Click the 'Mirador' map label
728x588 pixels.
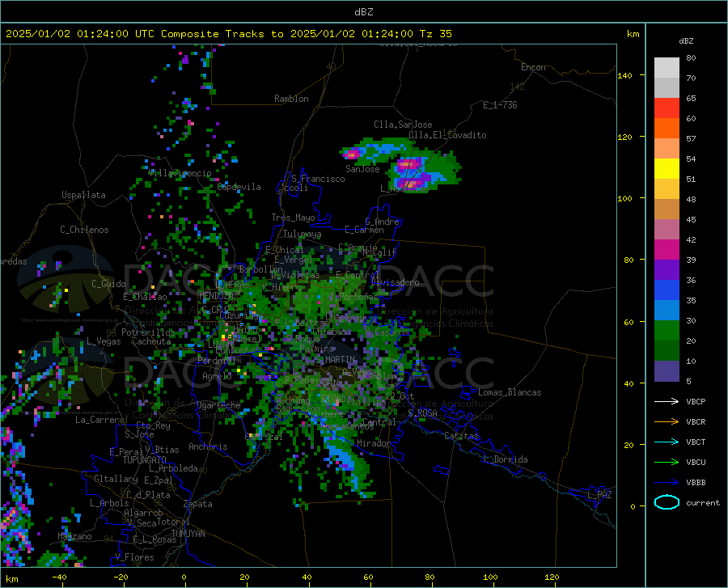[374, 443]
